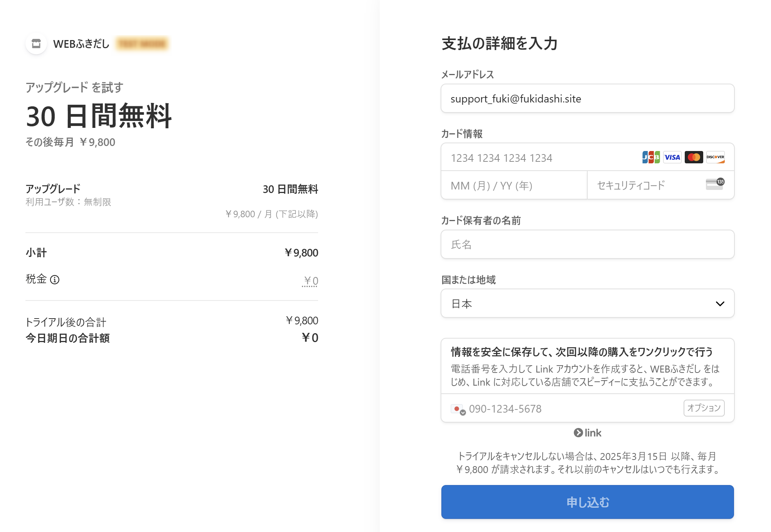Click the tax info icon
The height and width of the screenshot is (532, 771).
[55, 280]
